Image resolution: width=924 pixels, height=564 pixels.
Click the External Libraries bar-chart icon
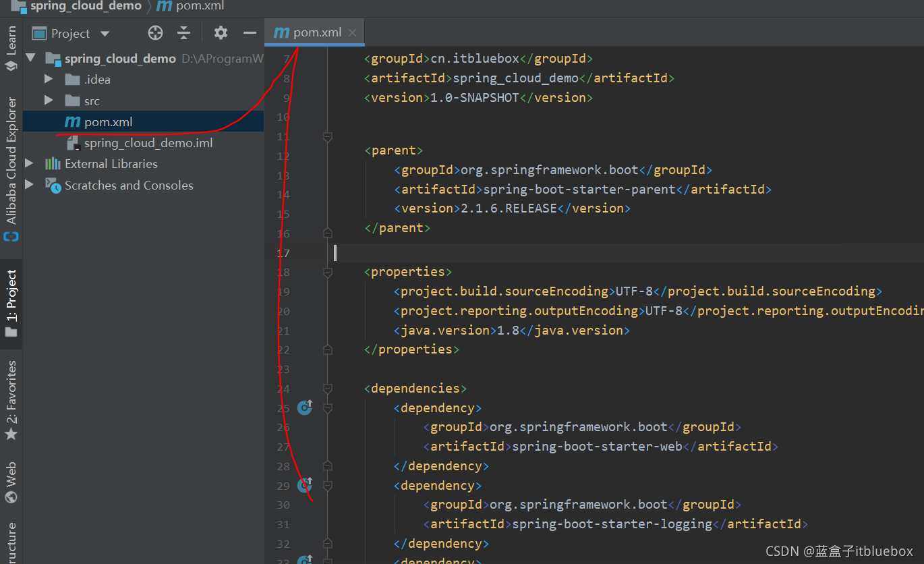click(x=53, y=163)
